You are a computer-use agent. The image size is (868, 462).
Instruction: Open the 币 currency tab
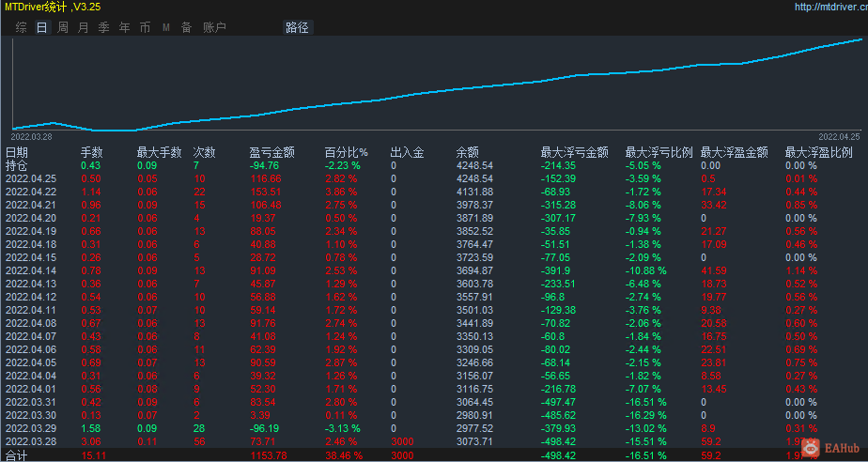pos(145,27)
